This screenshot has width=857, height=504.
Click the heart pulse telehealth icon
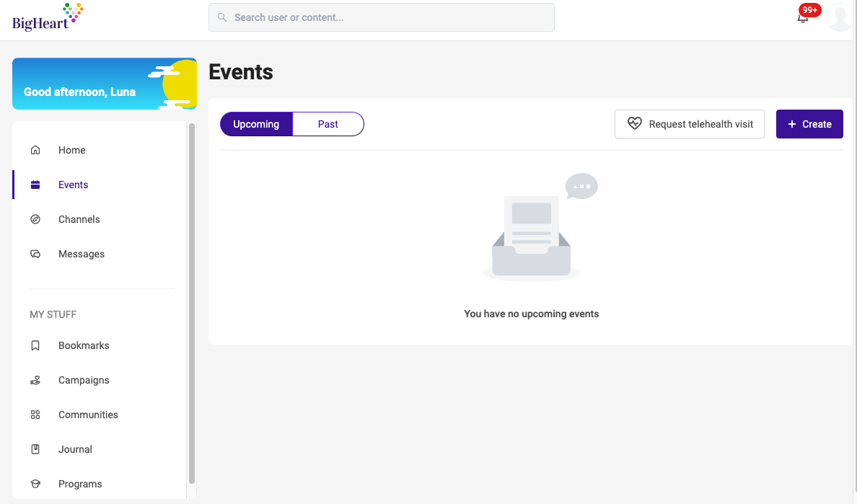[635, 123]
